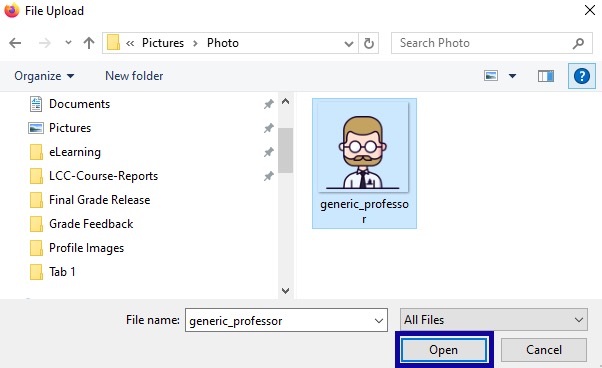Go up one folder level
The image size is (602, 368).
(x=89, y=43)
